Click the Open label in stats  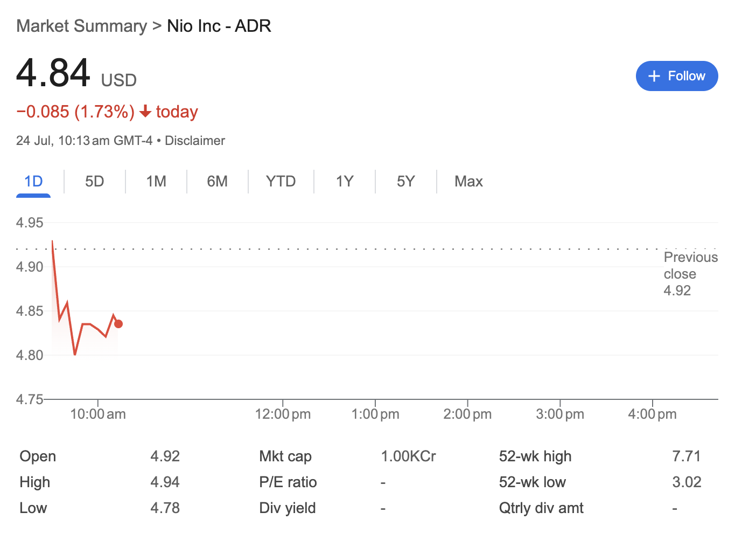pos(38,456)
